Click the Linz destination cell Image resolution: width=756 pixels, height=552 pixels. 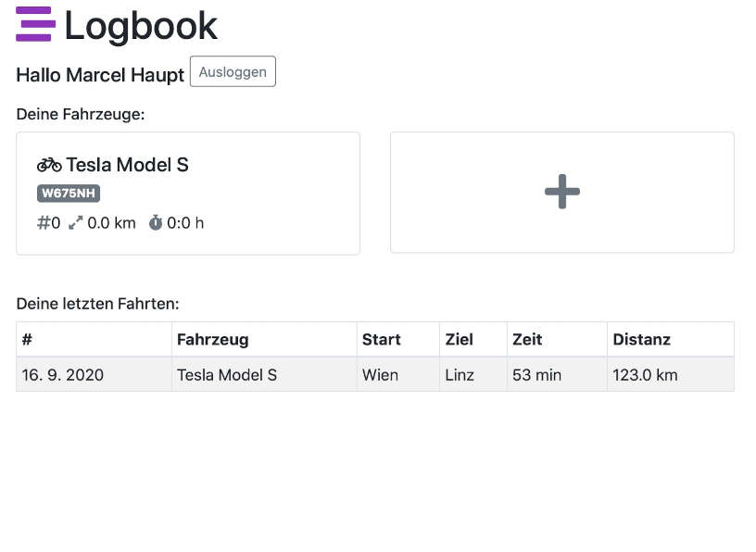pyautogui.click(x=460, y=375)
